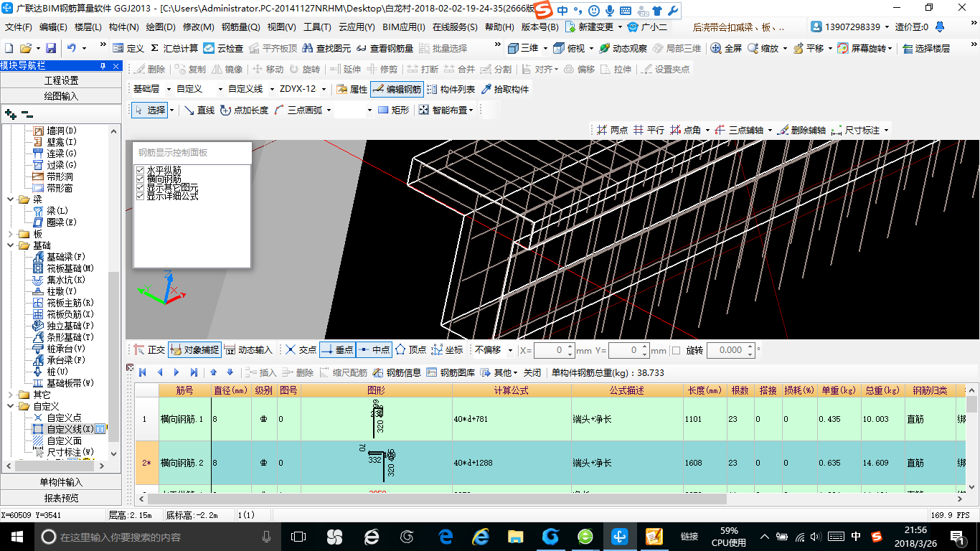Image resolution: width=980 pixels, height=551 pixels.
Task: Choose 点加长度 point plus length tool
Action: click(244, 110)
